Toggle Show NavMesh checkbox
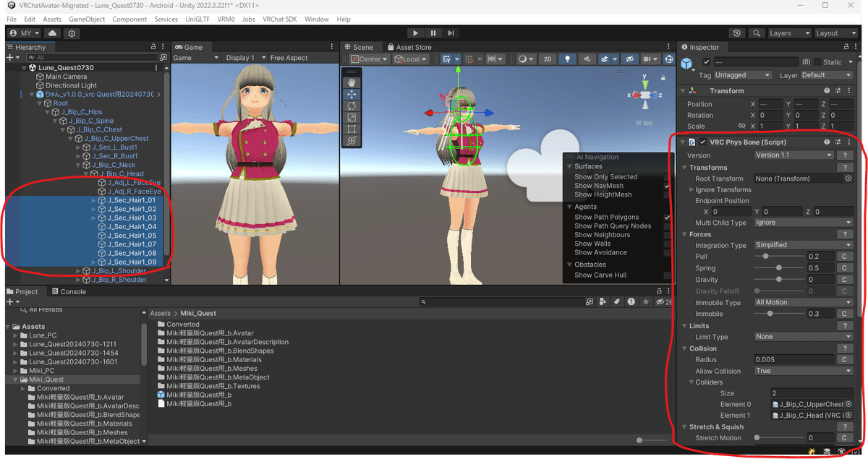 667,186
